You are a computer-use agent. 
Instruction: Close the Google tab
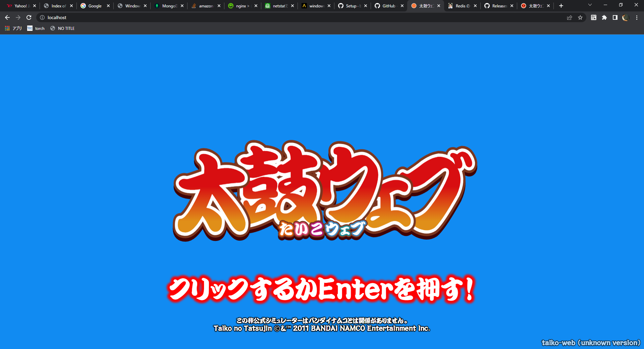[108, 6]
